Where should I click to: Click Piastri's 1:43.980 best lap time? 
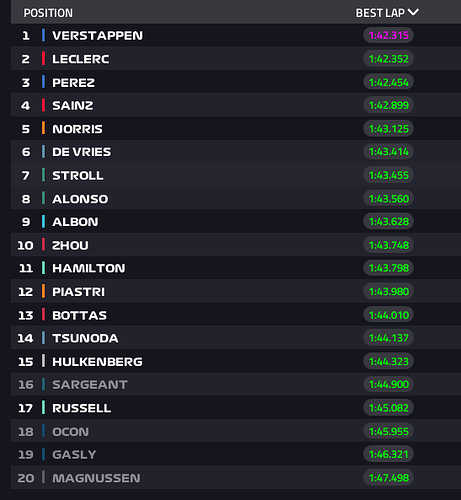(x=388, y=291)
